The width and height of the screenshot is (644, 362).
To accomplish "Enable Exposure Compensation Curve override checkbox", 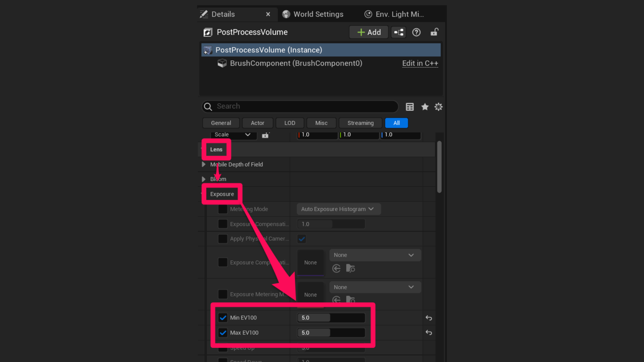I will (223, 262).
